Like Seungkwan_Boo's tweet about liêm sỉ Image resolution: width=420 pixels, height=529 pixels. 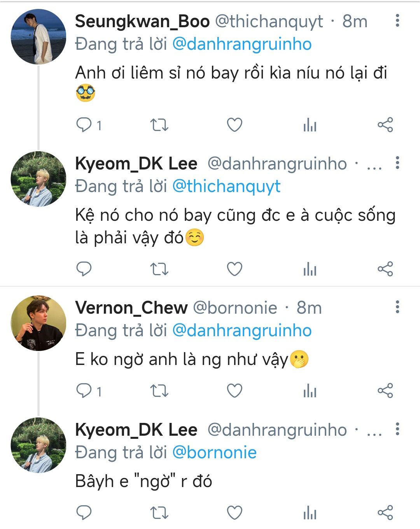point(234,125)
